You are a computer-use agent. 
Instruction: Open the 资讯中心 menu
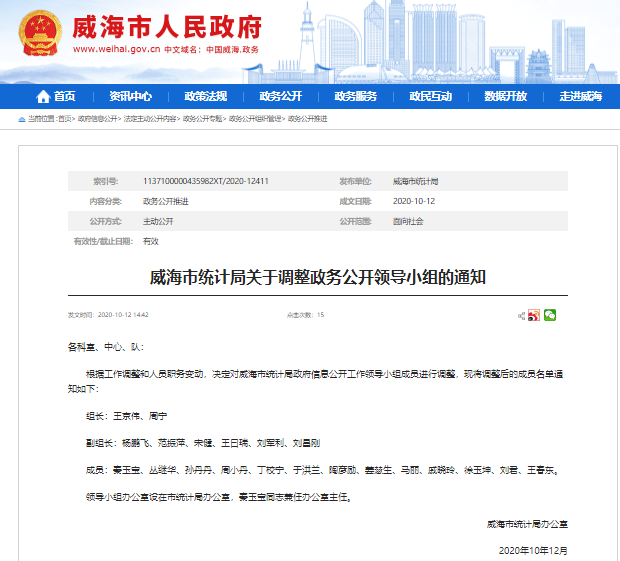(x=130, y=97)
